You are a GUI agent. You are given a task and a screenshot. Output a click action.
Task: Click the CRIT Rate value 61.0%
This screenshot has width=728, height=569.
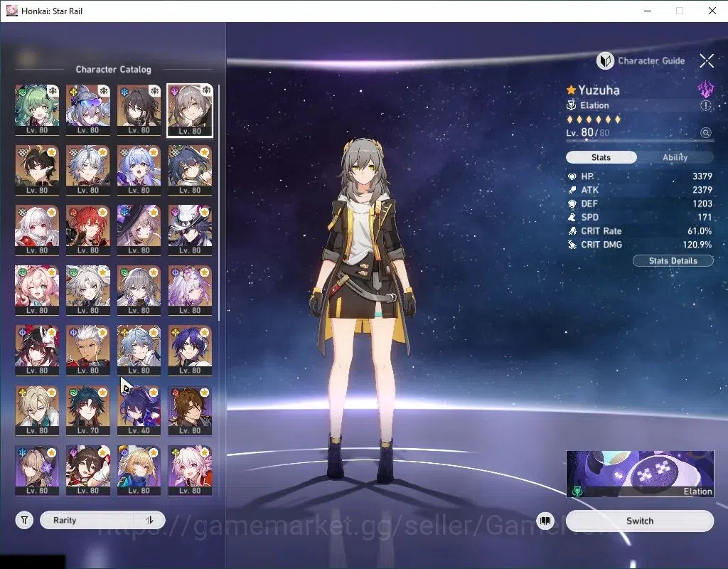point(700,231)
